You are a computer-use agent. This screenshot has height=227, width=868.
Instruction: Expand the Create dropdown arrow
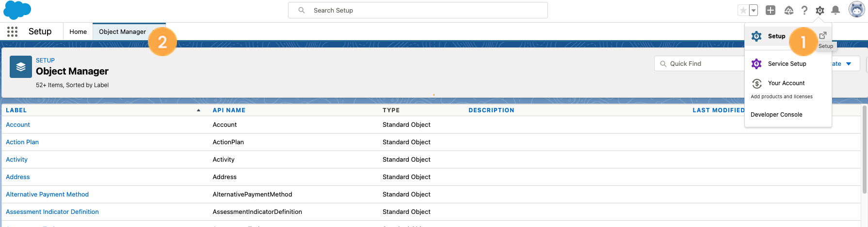tap(849, 64)
